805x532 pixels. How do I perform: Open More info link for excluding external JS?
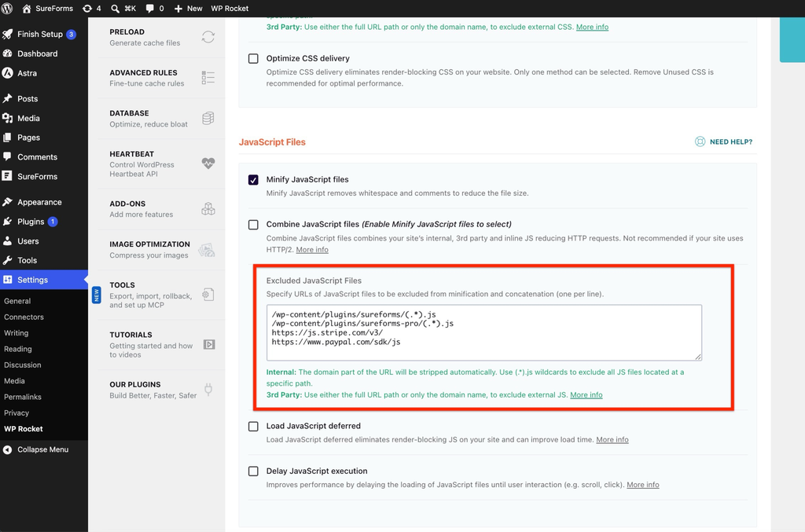tap(586, 394)
